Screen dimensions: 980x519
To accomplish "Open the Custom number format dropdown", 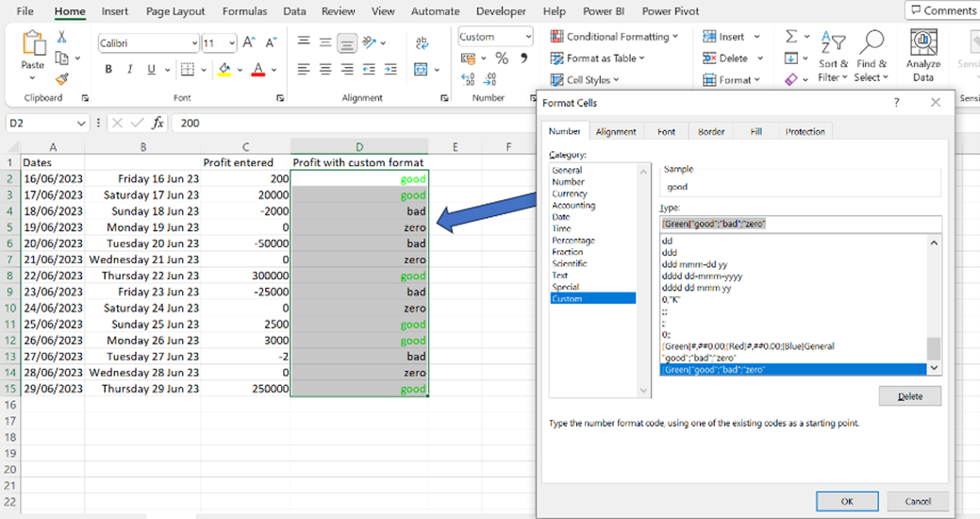I will (x=528, y=37).
